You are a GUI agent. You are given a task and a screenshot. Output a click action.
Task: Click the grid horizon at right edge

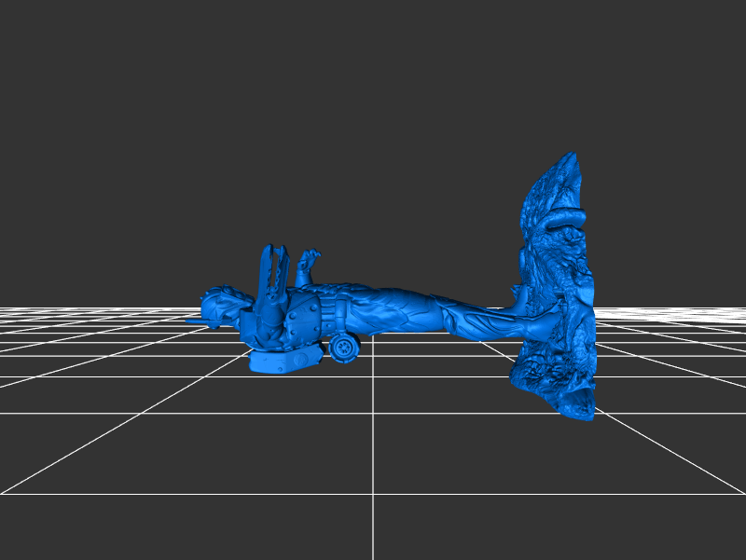[727, 308]
